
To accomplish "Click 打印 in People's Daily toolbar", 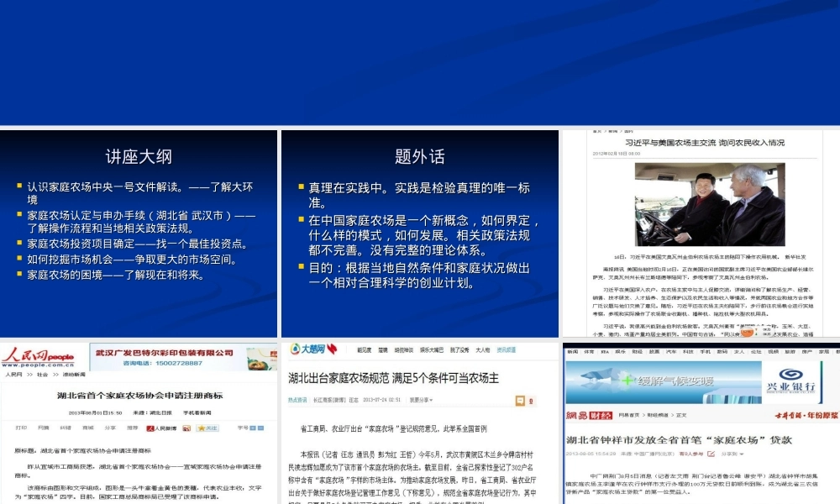I will click(22, 428).
